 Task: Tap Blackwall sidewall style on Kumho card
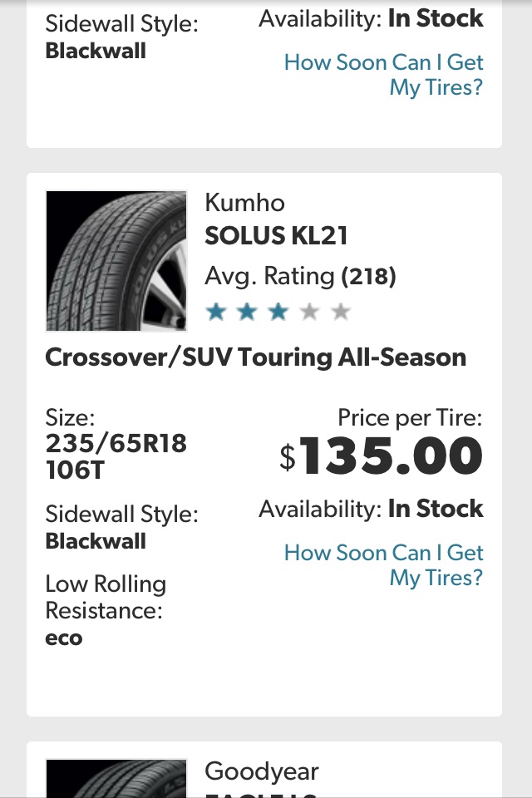pyautogui.click(x=96, y=541)
